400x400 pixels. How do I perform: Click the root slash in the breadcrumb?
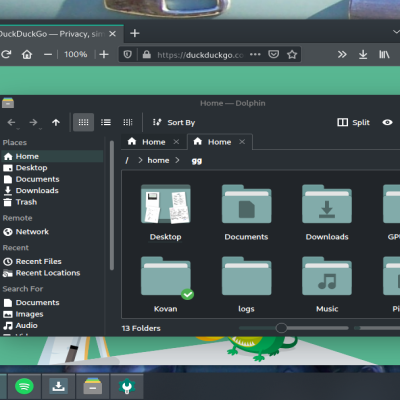(x=127, y=161)
